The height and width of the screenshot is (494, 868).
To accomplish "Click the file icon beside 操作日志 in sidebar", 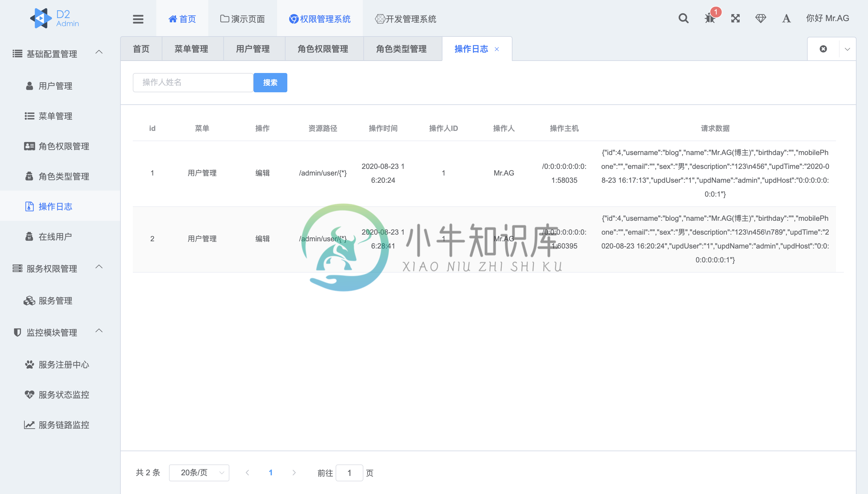I will click(30, 206).
